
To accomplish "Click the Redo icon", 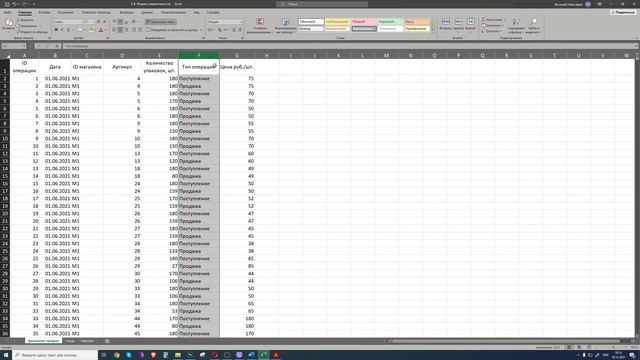I will (x=24, y=4).
